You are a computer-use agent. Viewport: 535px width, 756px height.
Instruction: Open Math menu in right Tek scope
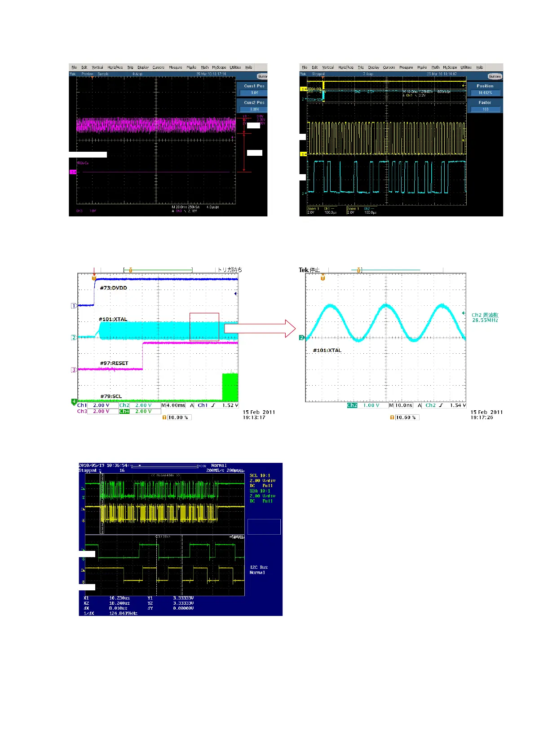[435, 67]
